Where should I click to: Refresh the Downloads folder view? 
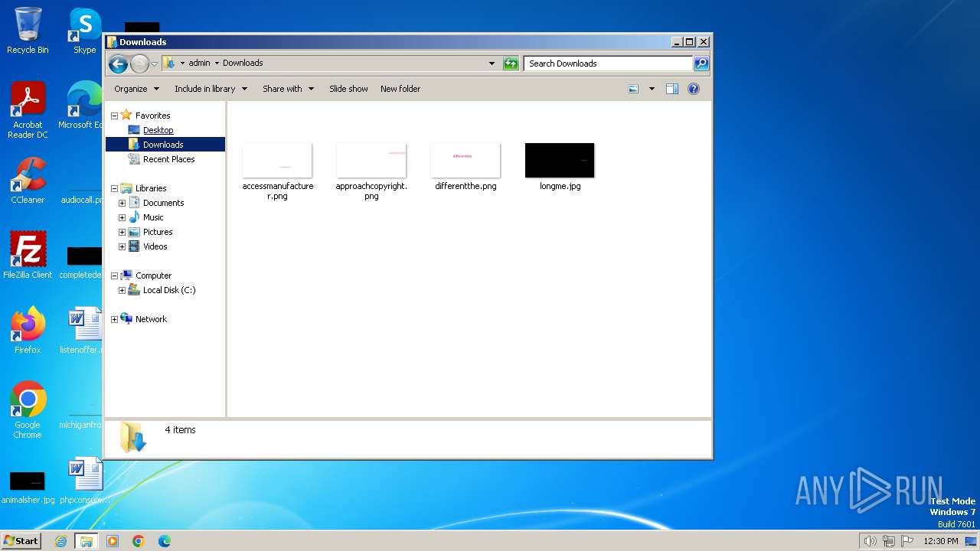tap(511, 64)
